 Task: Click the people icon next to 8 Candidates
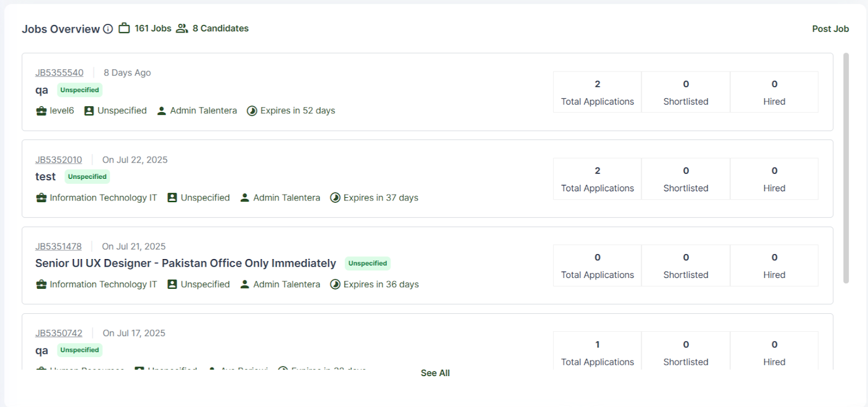pos(182,28)
